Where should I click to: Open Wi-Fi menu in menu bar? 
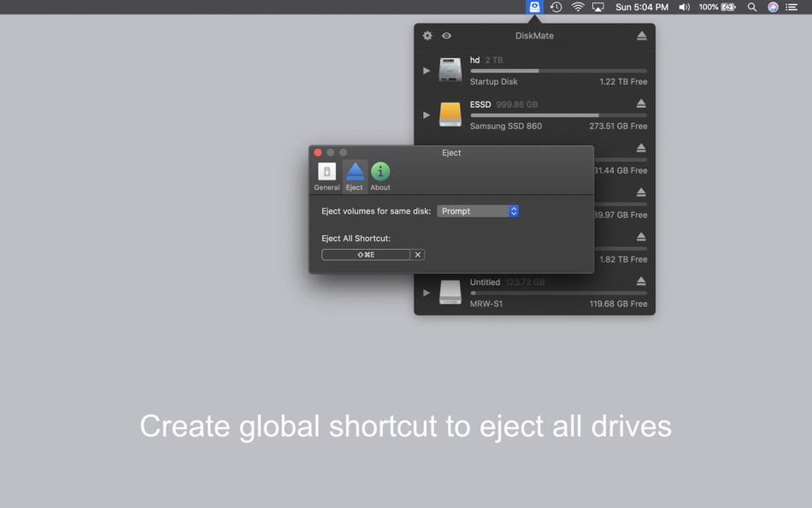click(578, 7)
